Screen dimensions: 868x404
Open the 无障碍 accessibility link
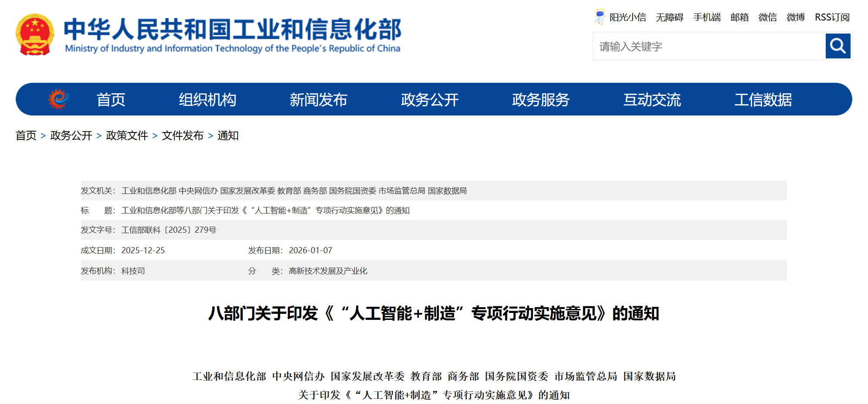tap(669, 17)
